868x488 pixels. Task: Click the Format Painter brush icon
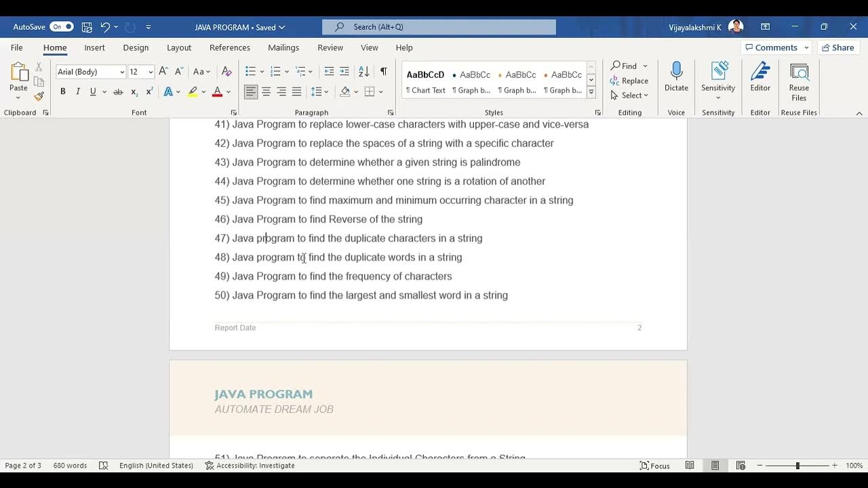coord(39,96)
